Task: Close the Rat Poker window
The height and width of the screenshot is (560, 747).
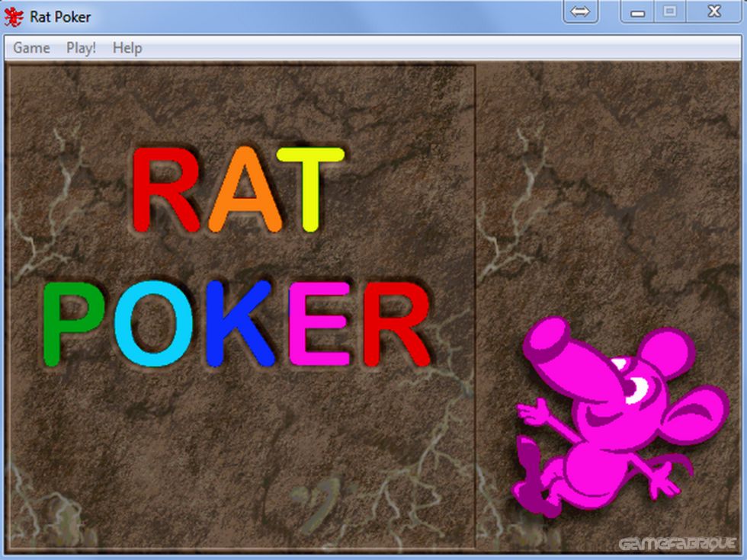Action: pos(714,11)
